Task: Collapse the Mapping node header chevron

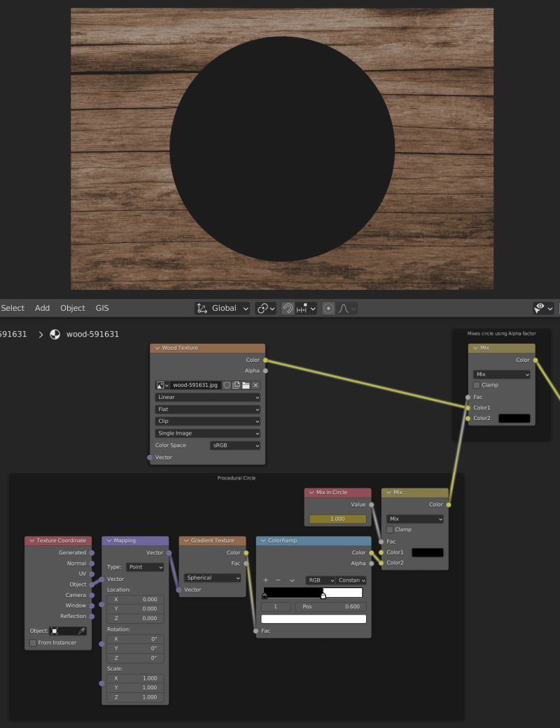Action: coord(108,540)
